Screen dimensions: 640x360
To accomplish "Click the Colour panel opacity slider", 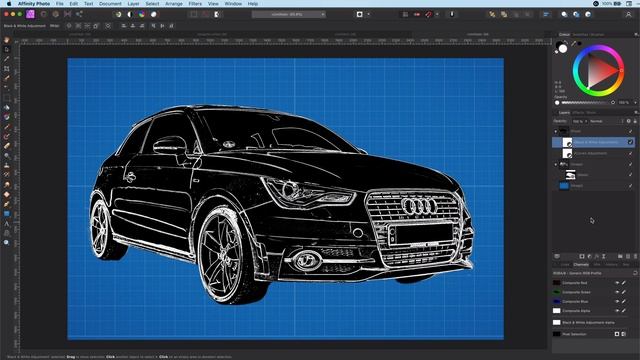I will tap(586, 103).
